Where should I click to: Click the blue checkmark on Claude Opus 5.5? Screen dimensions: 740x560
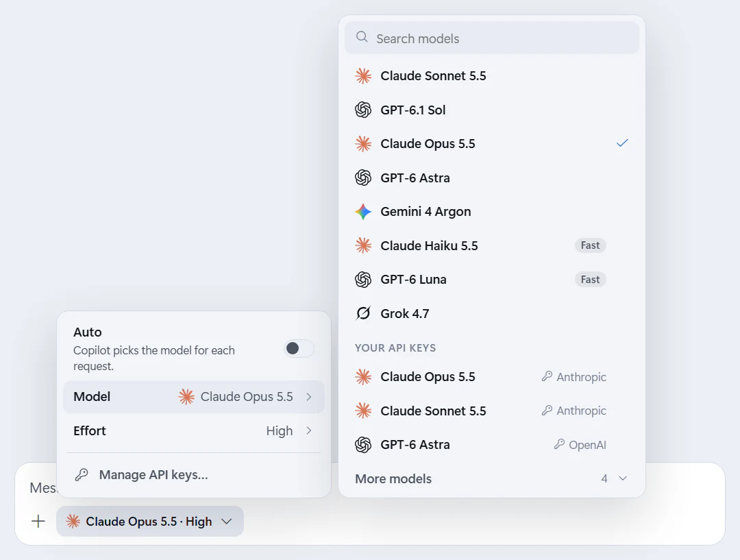pos(622,143)
